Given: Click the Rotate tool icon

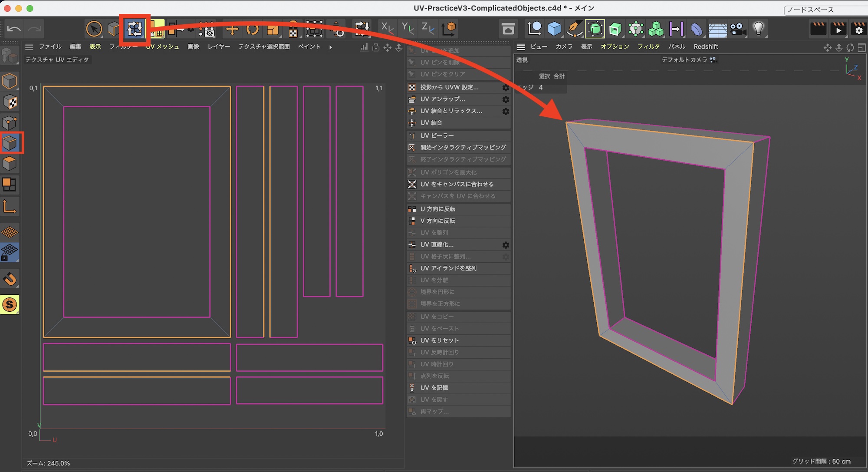Looking at the screenshot, I should pos(252,29).
